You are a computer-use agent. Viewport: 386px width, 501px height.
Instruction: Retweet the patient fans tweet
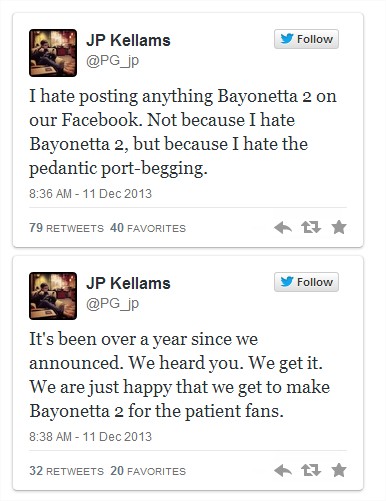tap(311, 471)
